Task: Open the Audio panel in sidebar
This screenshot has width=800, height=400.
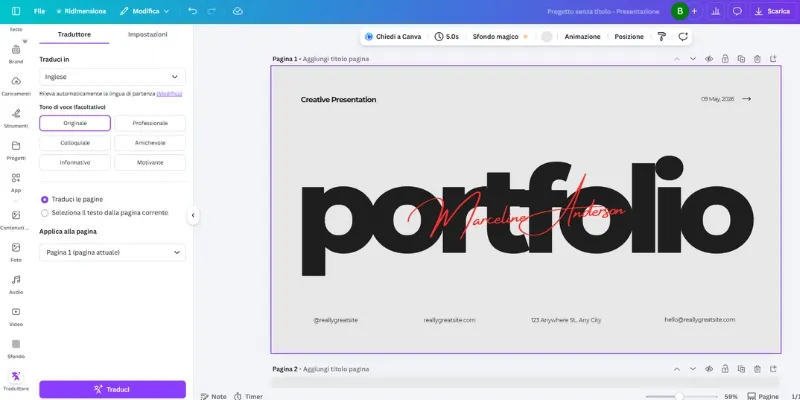Action: (x=16, y=283)
